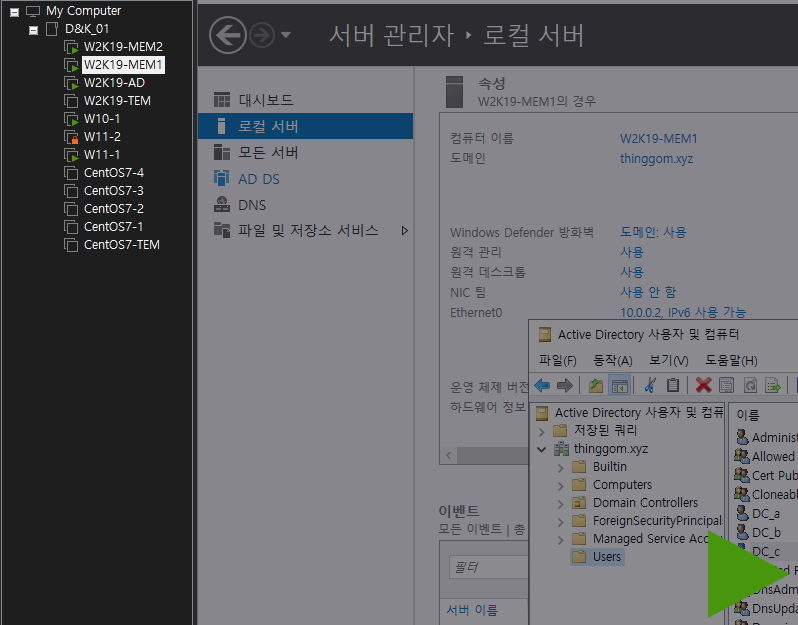Toggle the console tree pane button

pos(620,385)
